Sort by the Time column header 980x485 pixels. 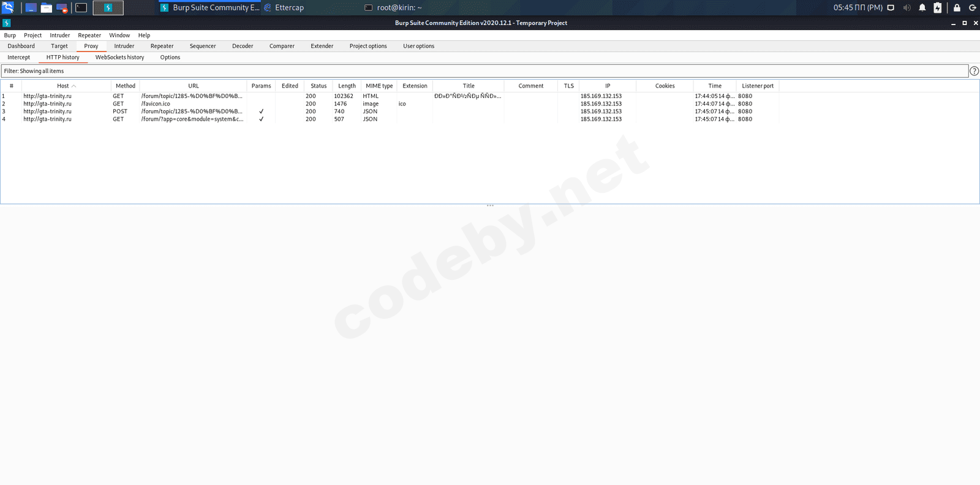pyautogui.click(x=715, y=86)
